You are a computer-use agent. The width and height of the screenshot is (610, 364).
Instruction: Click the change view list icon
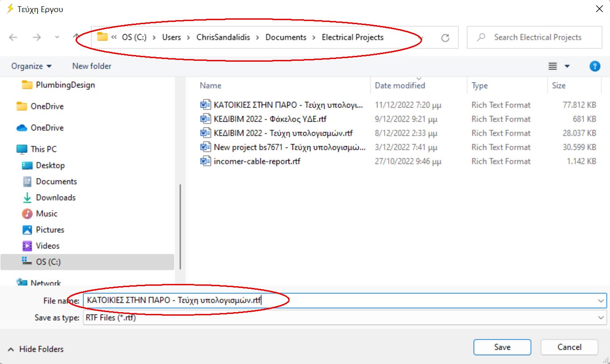pos(553,67)
